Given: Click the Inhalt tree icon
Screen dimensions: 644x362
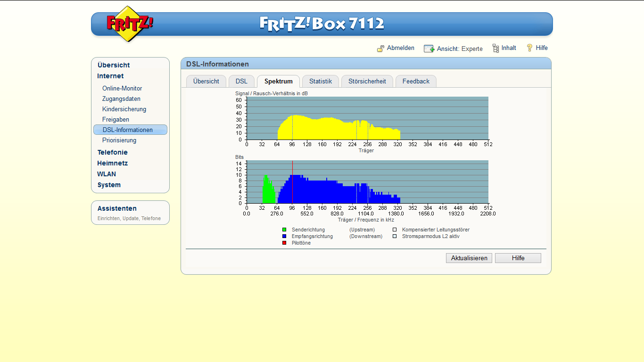Looking at the screenshot, I should pyautogui.click(x=495, y=48).
